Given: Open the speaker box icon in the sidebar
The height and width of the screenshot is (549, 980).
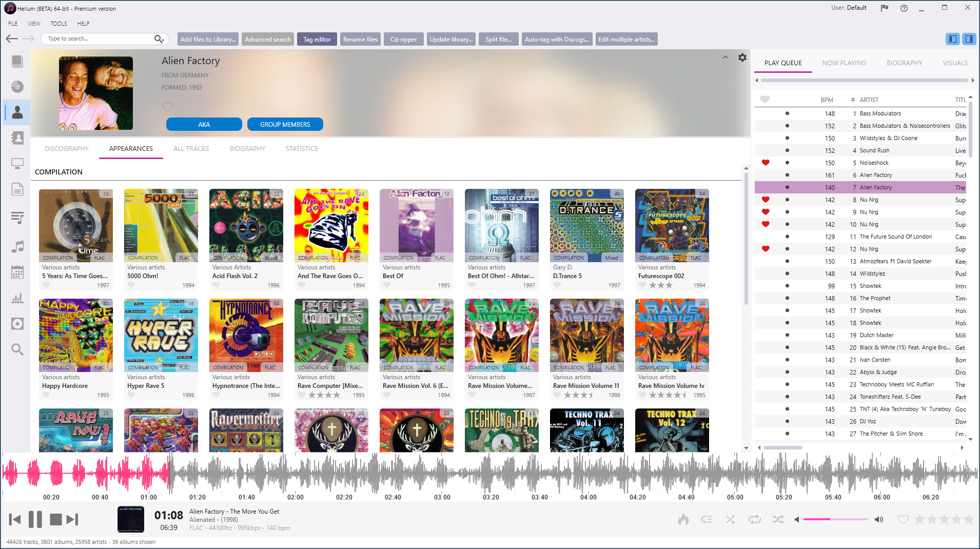Looking at the screenshot, I should tap(17, 324).
